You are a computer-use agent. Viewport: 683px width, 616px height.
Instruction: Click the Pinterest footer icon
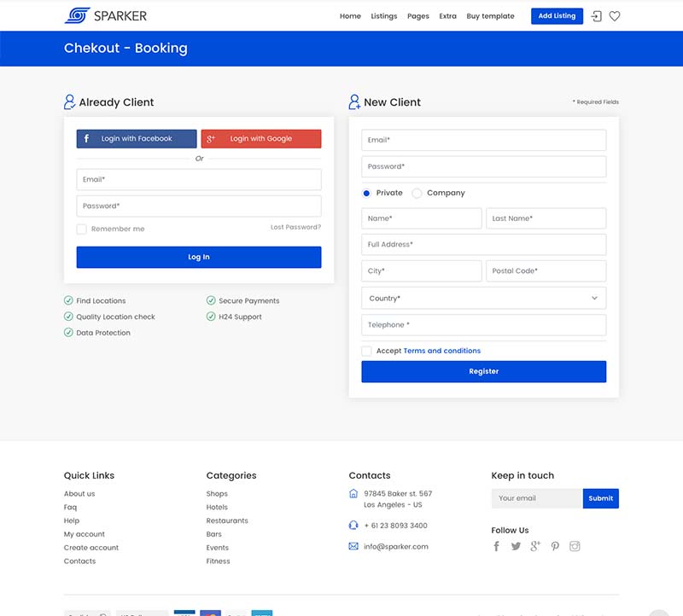[x=555, y=546]
